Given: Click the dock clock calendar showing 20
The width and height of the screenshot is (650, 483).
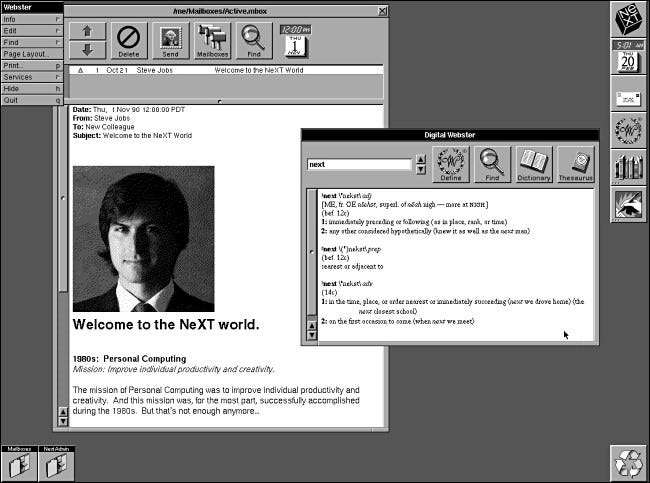Looking at the screenshot, I should coord(628,57).
